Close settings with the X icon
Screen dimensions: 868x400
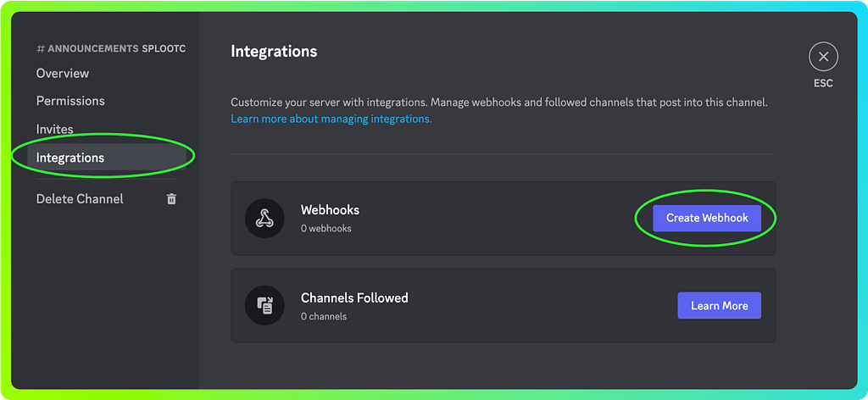[823, 58]
